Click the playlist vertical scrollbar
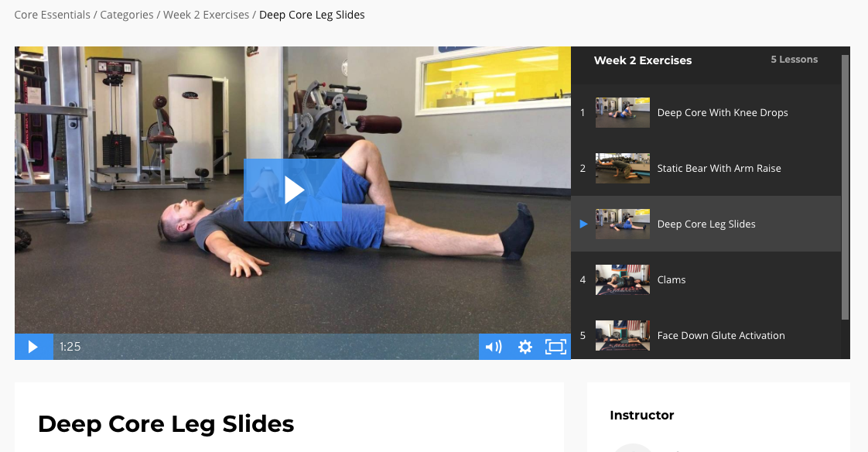The height and width of the screenshot is (452, 868). [x=845, y=187]
